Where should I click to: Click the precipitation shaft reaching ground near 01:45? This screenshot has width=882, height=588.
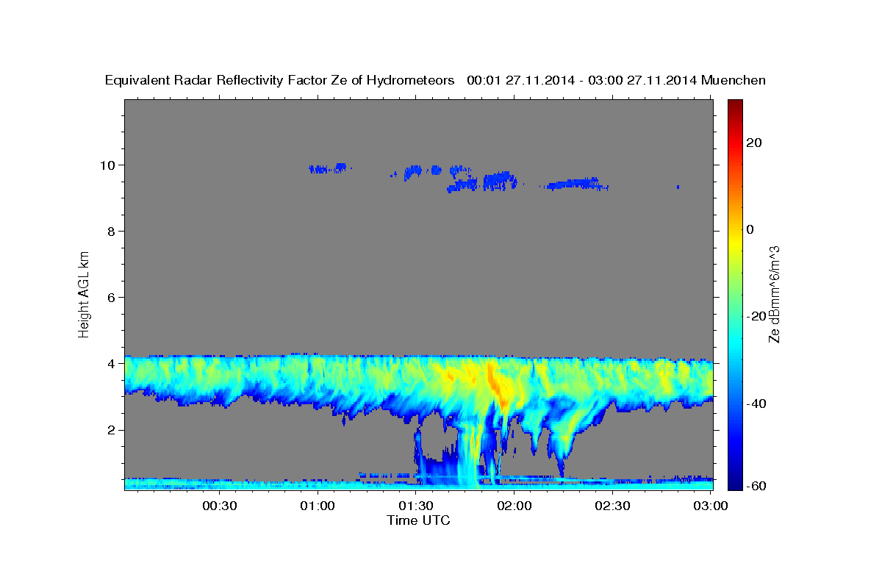tap(470, 456)
